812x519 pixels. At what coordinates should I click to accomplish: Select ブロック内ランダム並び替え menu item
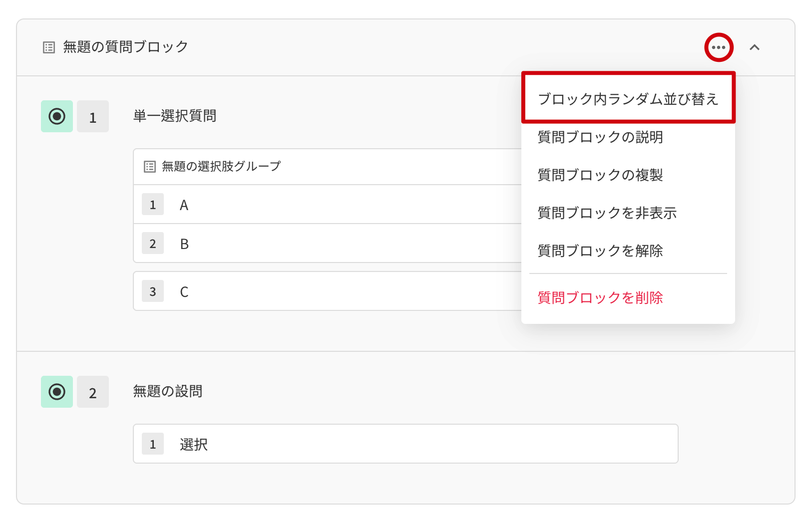click(x=628, y=99)
